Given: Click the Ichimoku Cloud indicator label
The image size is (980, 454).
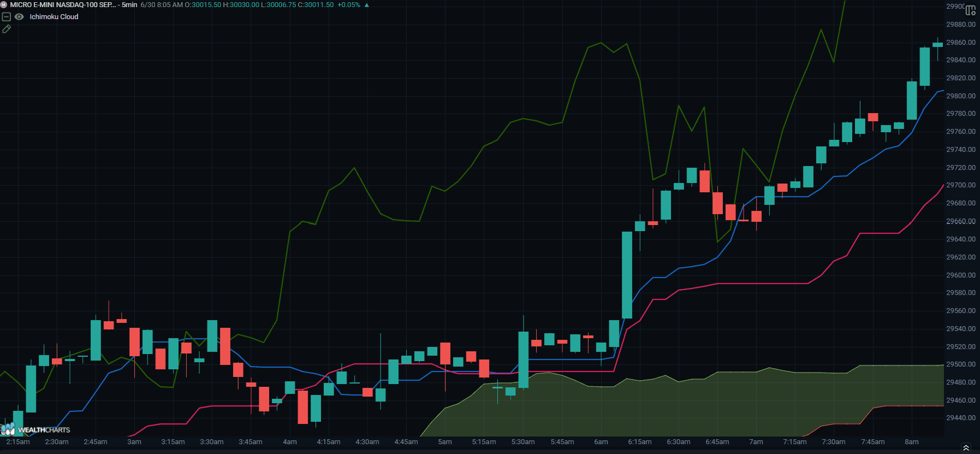Looking at the screenshot, I should (54, 17).
